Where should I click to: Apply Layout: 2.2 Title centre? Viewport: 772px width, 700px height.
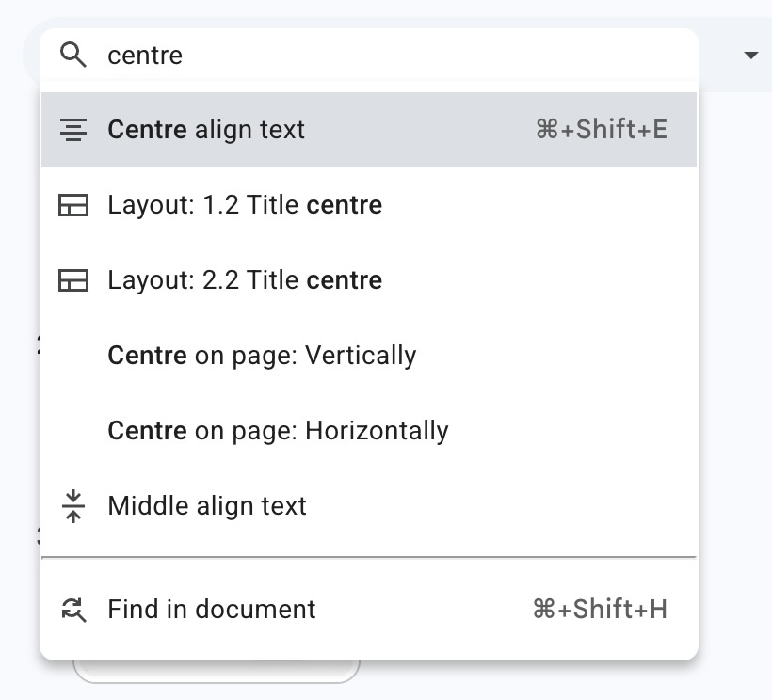[245, 280]
